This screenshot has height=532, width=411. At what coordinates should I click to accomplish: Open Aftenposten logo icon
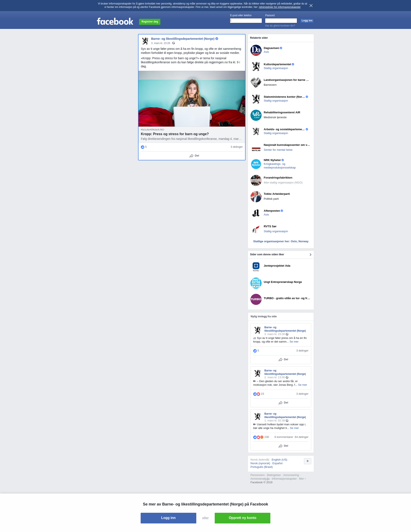coord(256,213)
